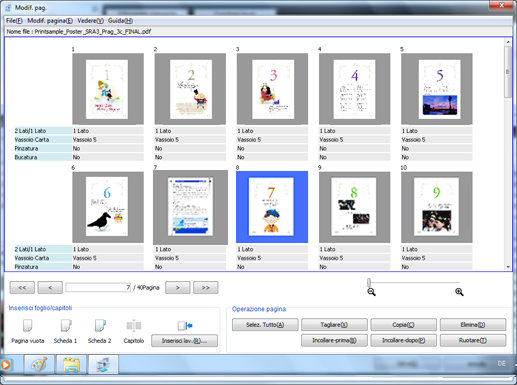The width and height of the screenshot is (517, 385).
Task: Click Selez. Tutto(A) button
Action: (x=265, y=325)
